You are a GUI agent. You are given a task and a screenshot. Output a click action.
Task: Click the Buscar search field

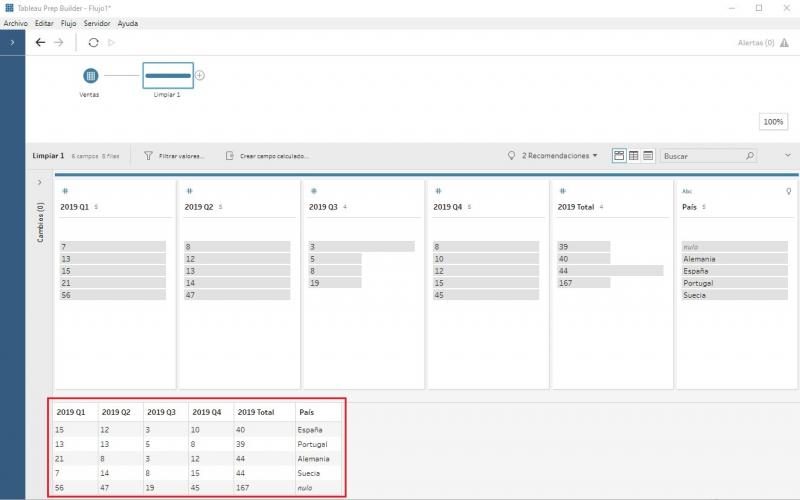point(700,156)
